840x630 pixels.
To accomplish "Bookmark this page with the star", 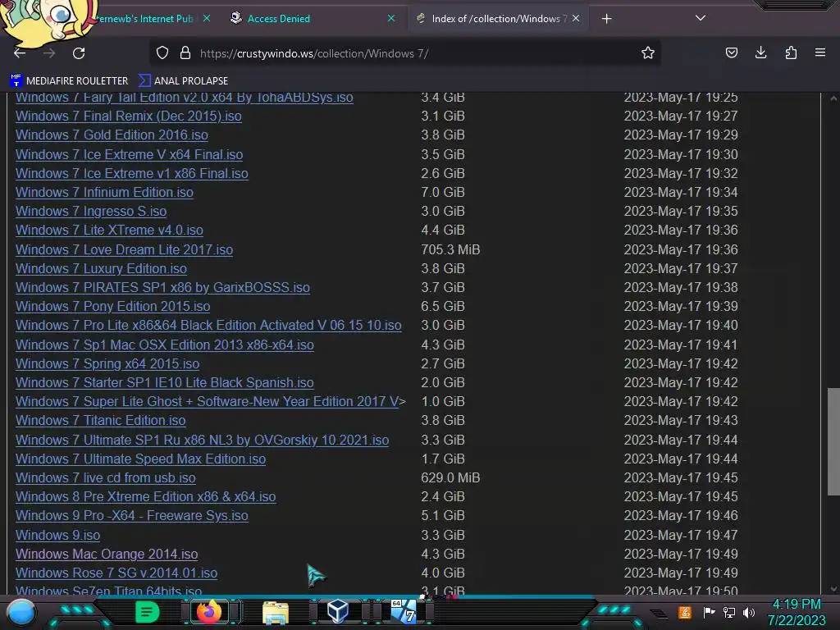I will point(648,53).
